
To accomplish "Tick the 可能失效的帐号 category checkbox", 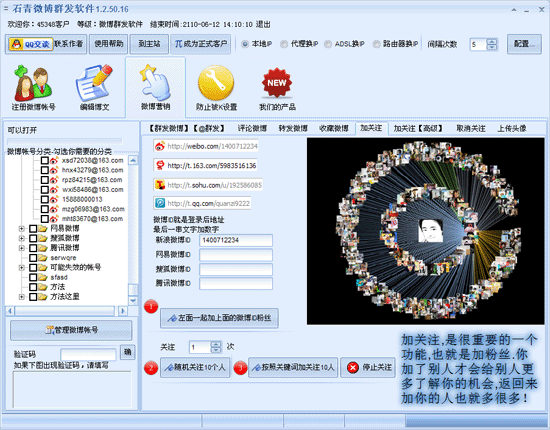I will [33, 268].
